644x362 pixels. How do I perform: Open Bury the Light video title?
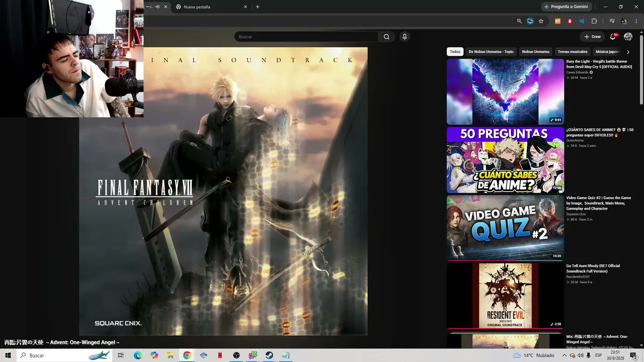599,64
